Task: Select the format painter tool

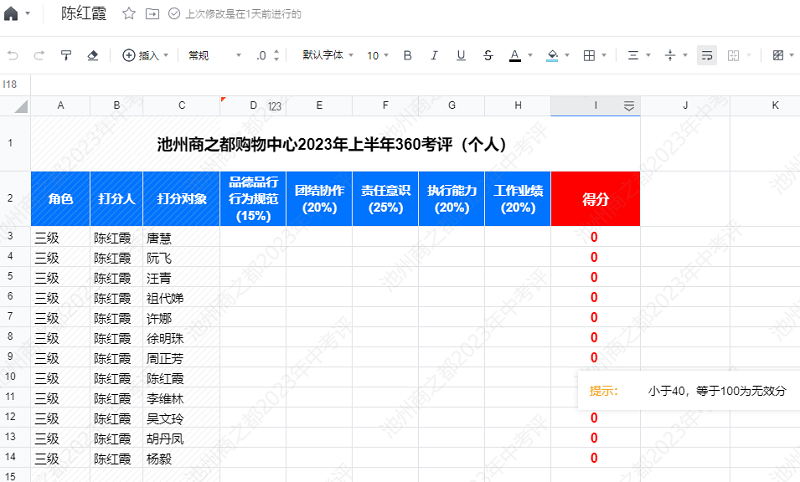Action: [x=66, y=56]
